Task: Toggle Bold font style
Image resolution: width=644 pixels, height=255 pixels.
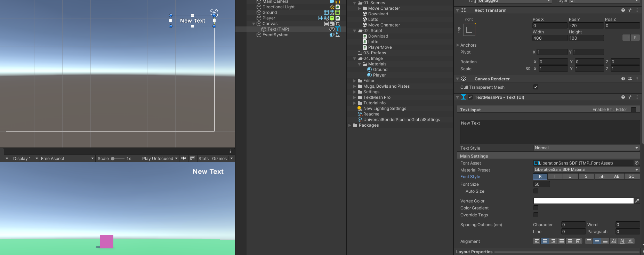Action: [540, 176]
